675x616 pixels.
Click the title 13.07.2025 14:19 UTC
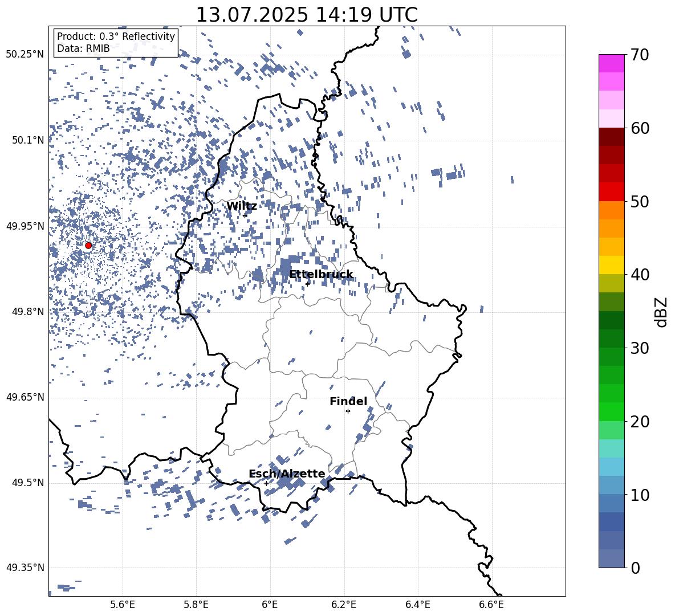[x=307, y=15]
